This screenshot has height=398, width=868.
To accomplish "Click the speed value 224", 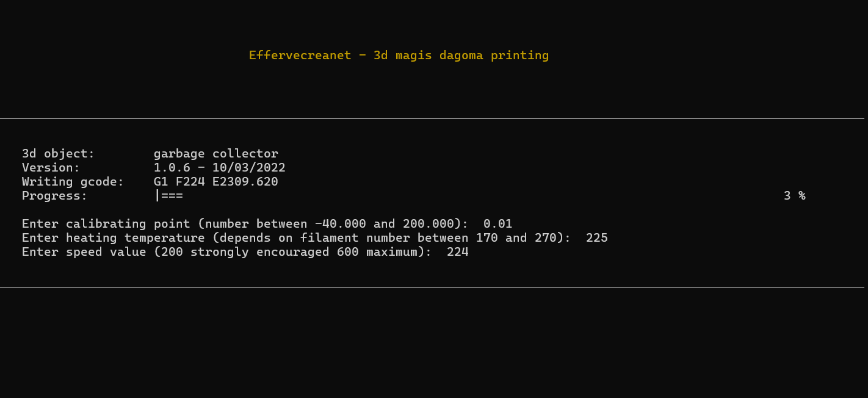I will [458, 252].
